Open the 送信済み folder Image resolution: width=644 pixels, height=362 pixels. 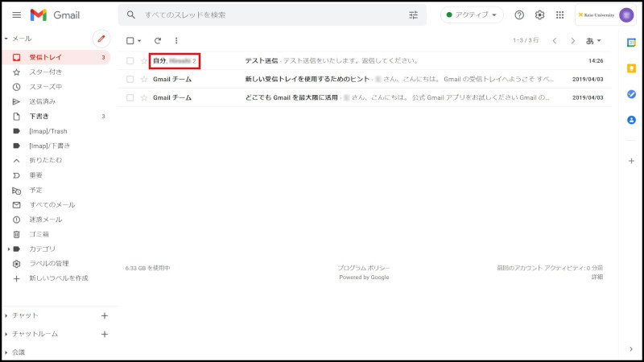pyautogui.click(x=42, y=101)
